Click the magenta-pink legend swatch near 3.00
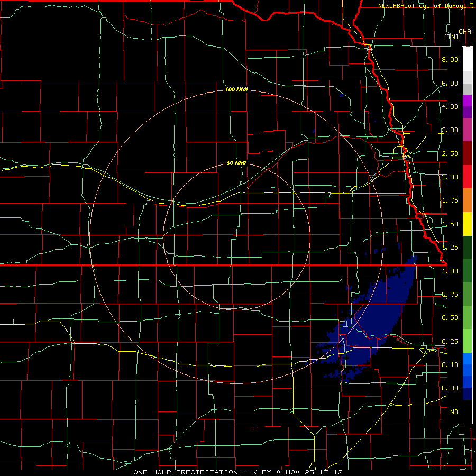The image size is (476, 476). (x=467, y=130)
